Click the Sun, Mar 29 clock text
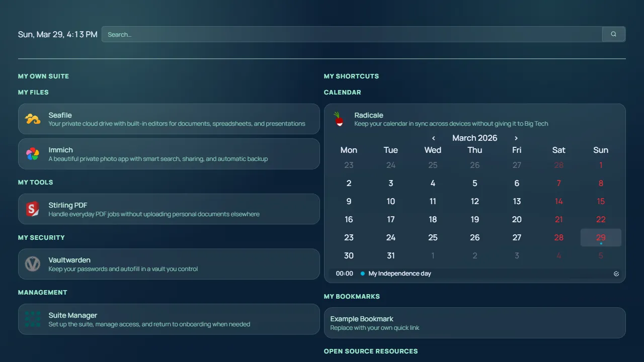This screenshot has width=644, height=362. [57, 34]
